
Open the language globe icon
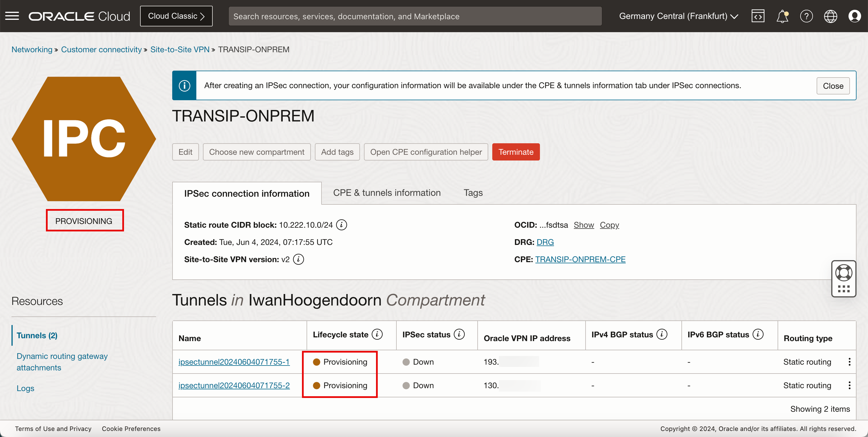click(830, 16)
